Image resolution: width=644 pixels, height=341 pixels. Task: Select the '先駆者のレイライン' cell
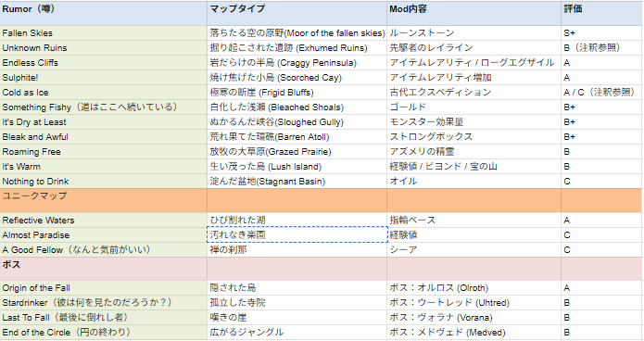474,47
